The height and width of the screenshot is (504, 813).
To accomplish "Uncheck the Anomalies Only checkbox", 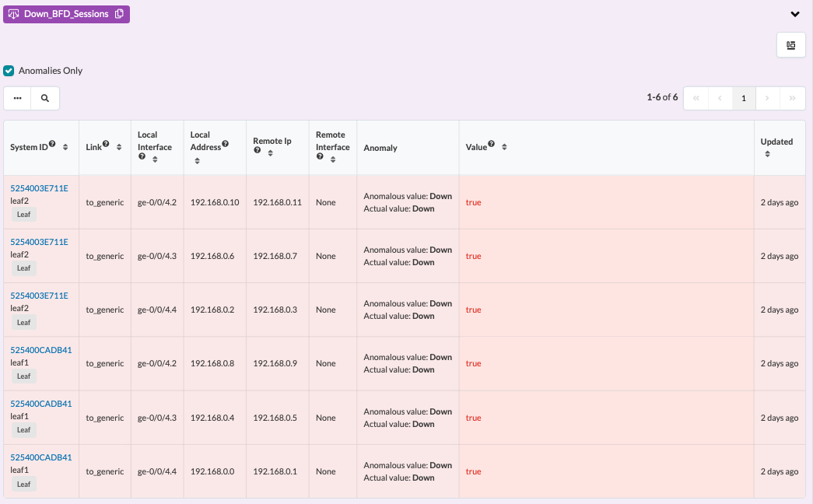I will 9,71.
